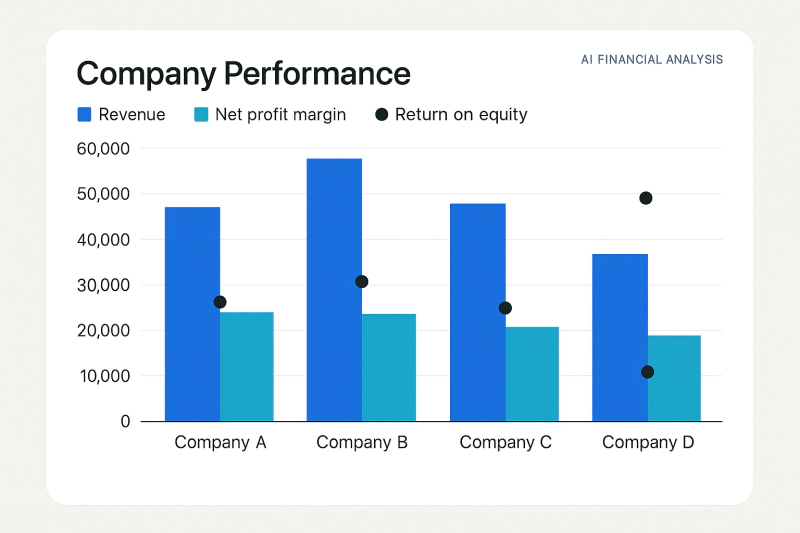Click Company B's return on equity dot
Screen dimensions: 800x533
click(362, 282)
